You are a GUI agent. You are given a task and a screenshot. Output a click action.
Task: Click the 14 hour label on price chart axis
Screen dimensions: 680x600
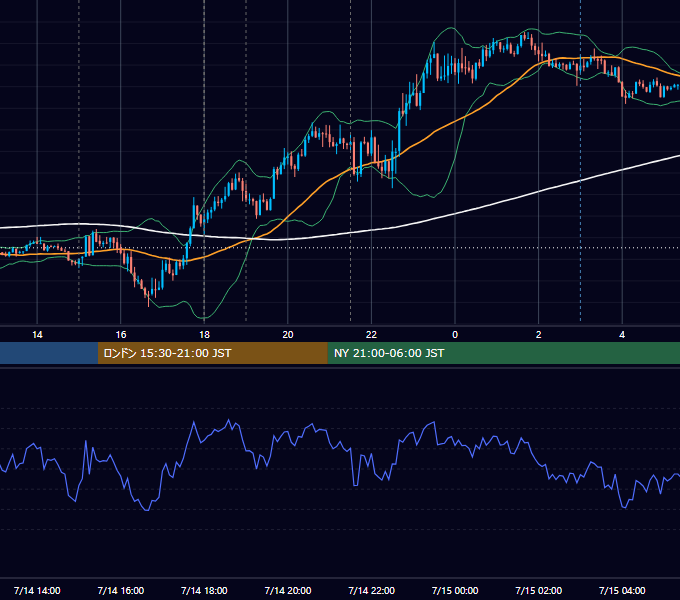37,335
